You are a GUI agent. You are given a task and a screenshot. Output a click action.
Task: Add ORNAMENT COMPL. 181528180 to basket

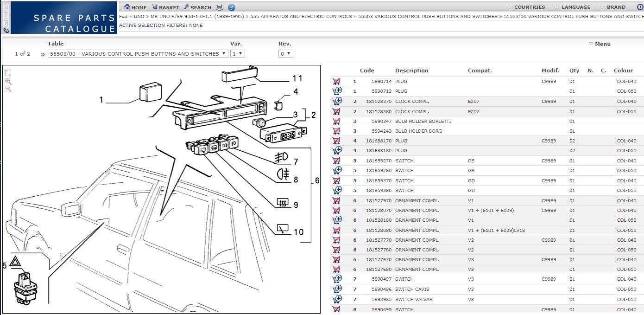pos(337,220)
